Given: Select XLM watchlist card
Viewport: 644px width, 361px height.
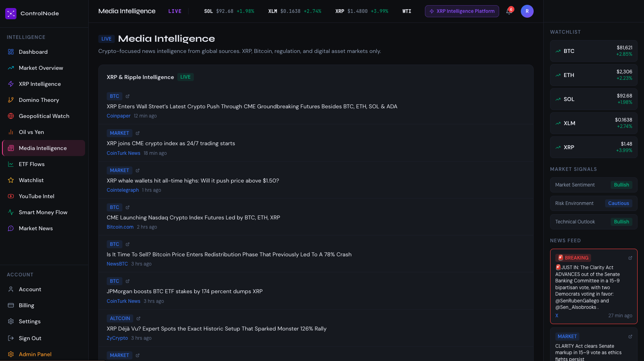Looking at the screenshot, I should click(593, 123).
